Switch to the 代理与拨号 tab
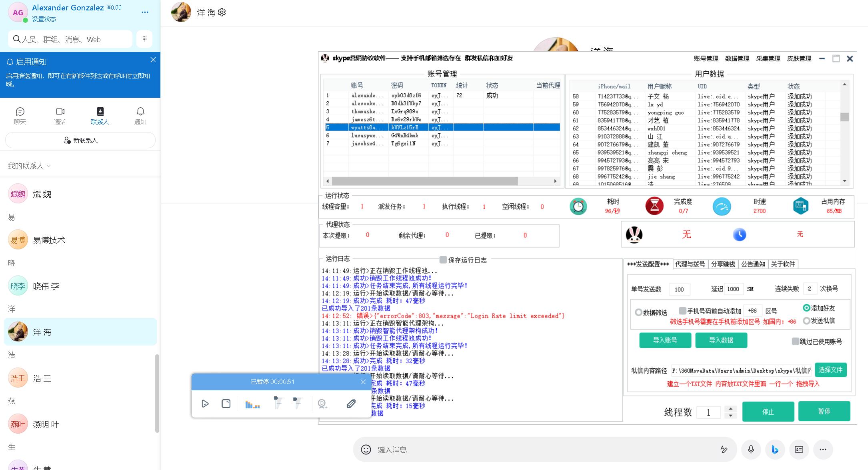Image resolution: width=868 pixels, height=470 pixels. click(690, 264)
